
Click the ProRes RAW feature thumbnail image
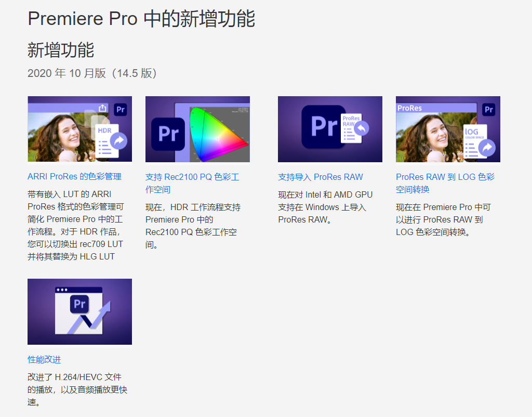(330, 128)
